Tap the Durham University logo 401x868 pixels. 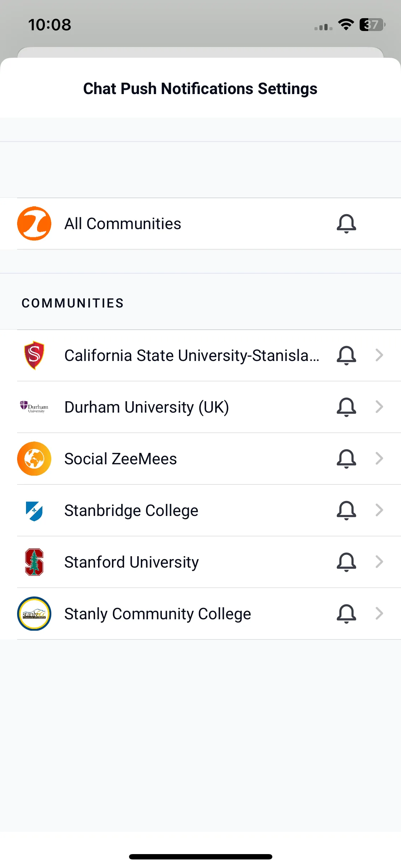[x=34, y=407]
